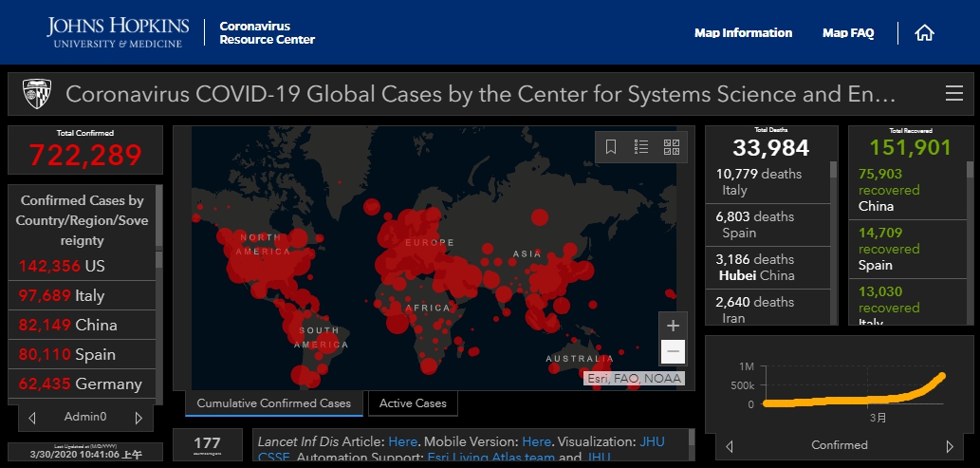The height and width of the screenshot is (468, 980).
Task: Open the JHU CSSE visualization link
Action: click(x=652, y=441)
